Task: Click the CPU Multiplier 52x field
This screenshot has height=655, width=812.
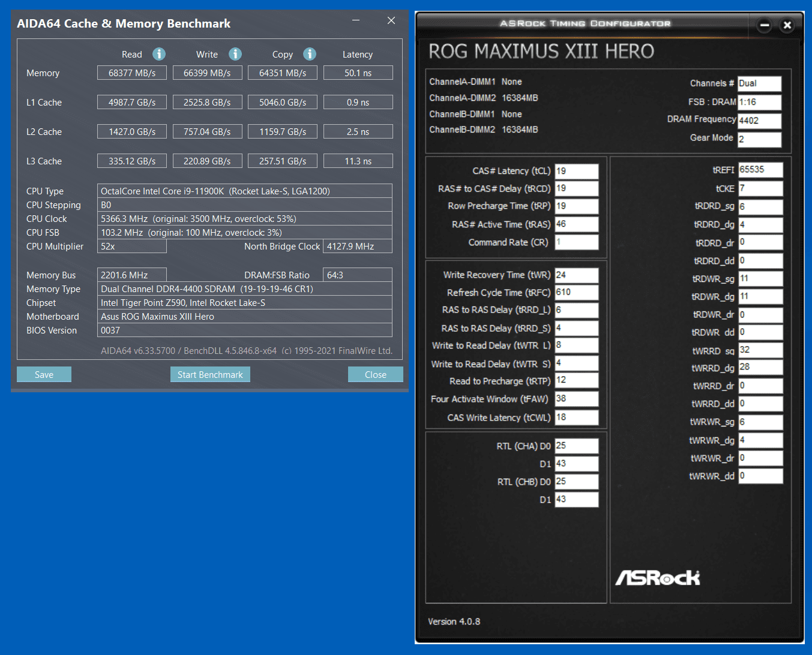Action: [132, 246]
